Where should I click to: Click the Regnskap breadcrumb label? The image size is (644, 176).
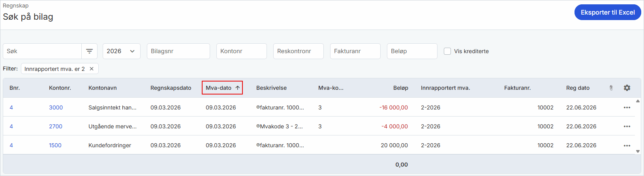click(16, 6)
